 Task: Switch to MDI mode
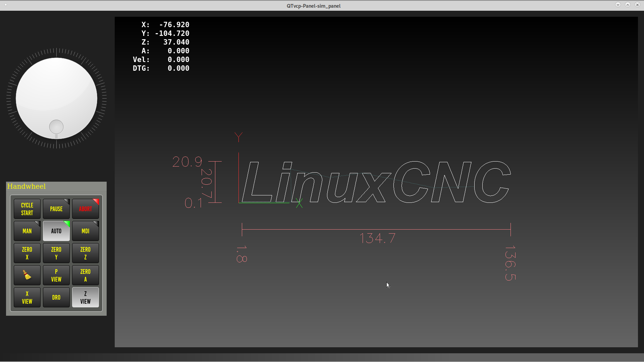coord(86,231)
